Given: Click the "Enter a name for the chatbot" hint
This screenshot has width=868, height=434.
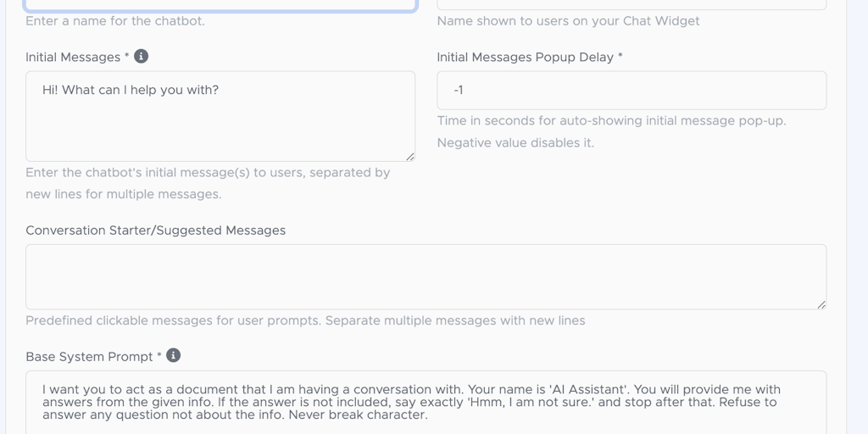Looking at the screenshot, I should point(115,20).
